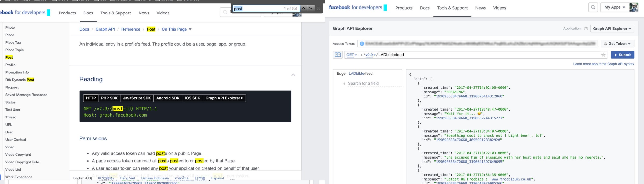Click the Docs breadcrumb link
The image size is (644, 184).
pos(84,29)
